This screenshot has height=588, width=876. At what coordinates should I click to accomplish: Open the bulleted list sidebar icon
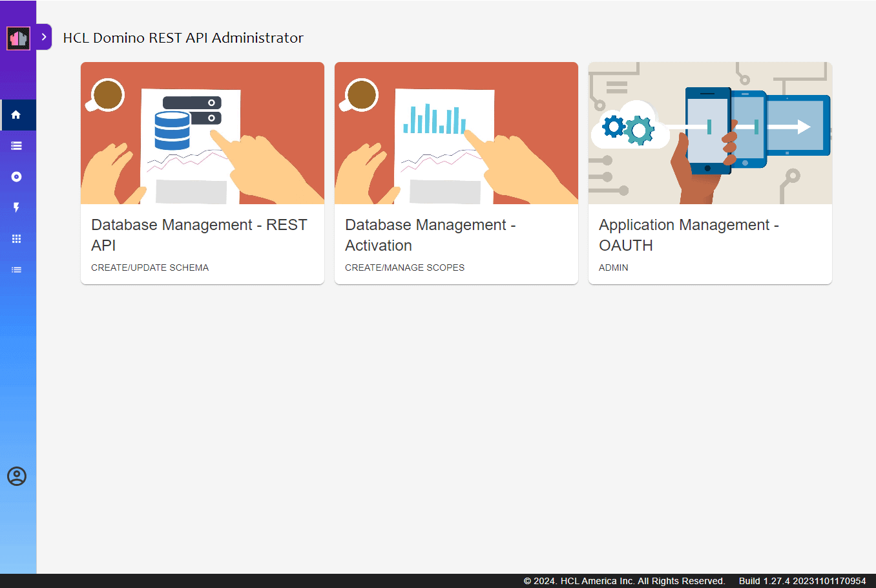(17, 270)
